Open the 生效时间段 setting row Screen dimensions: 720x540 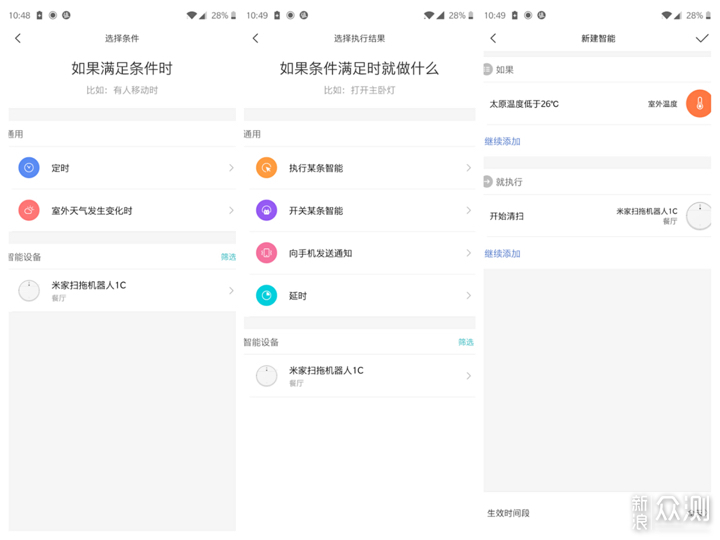597,512
